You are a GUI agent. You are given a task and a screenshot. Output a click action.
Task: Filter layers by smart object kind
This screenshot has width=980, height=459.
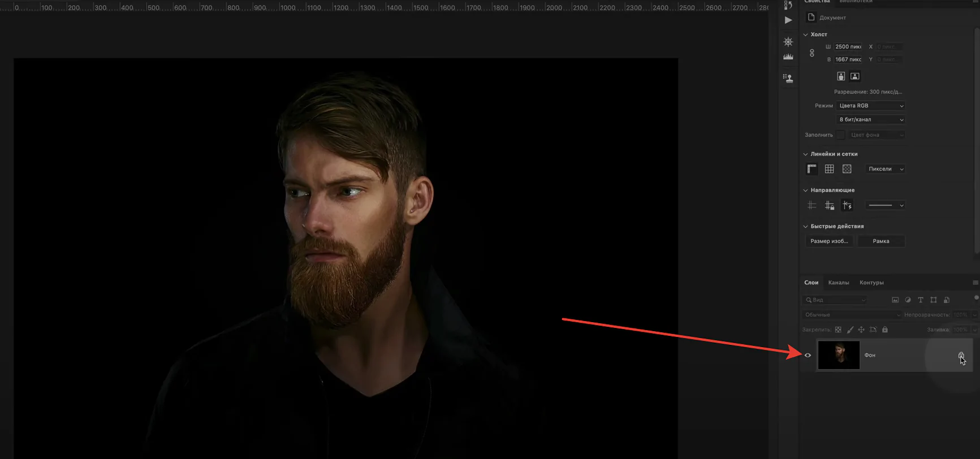[x=947, y=300]
